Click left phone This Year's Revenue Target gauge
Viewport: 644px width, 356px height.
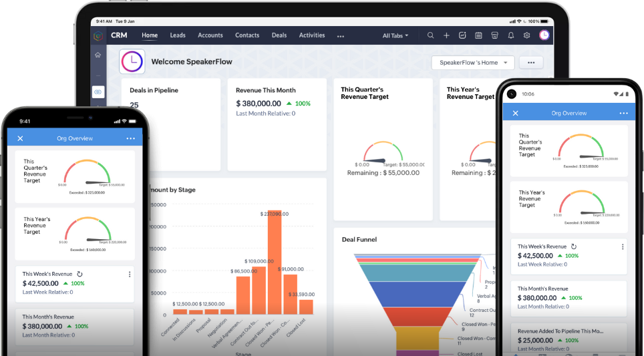88,230
